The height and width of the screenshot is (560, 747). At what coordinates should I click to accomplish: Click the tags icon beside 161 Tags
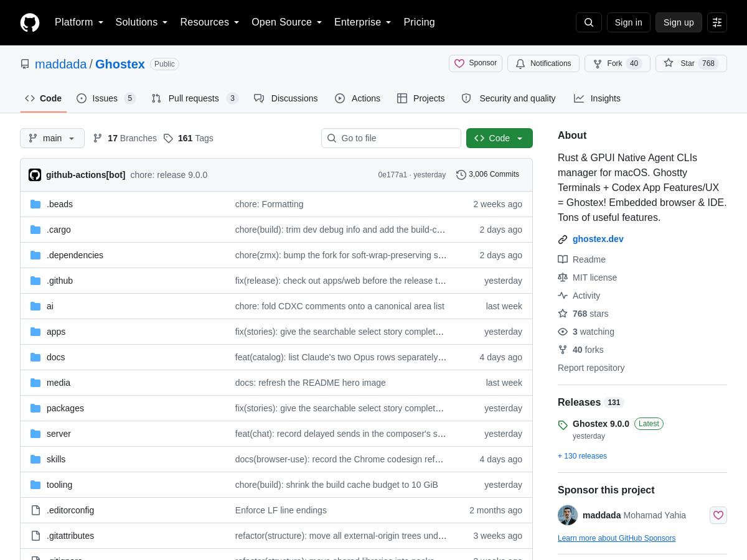pos(168,138)
